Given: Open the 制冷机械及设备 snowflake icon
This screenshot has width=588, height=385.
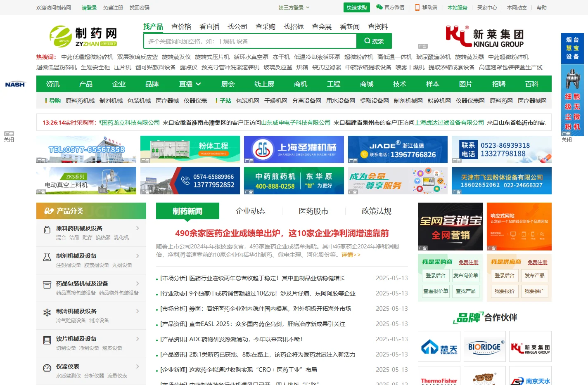Looking at the screenshot, I should coord(47,312).
